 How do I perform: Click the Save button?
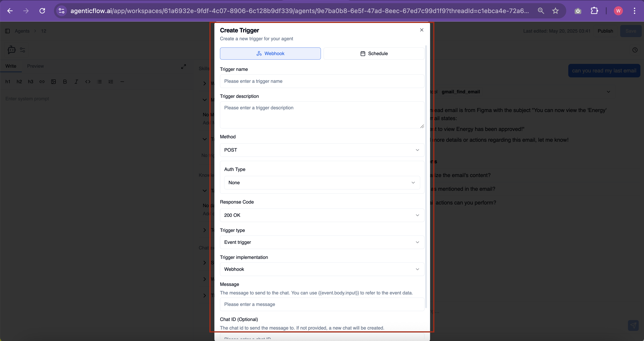[631, 31]
